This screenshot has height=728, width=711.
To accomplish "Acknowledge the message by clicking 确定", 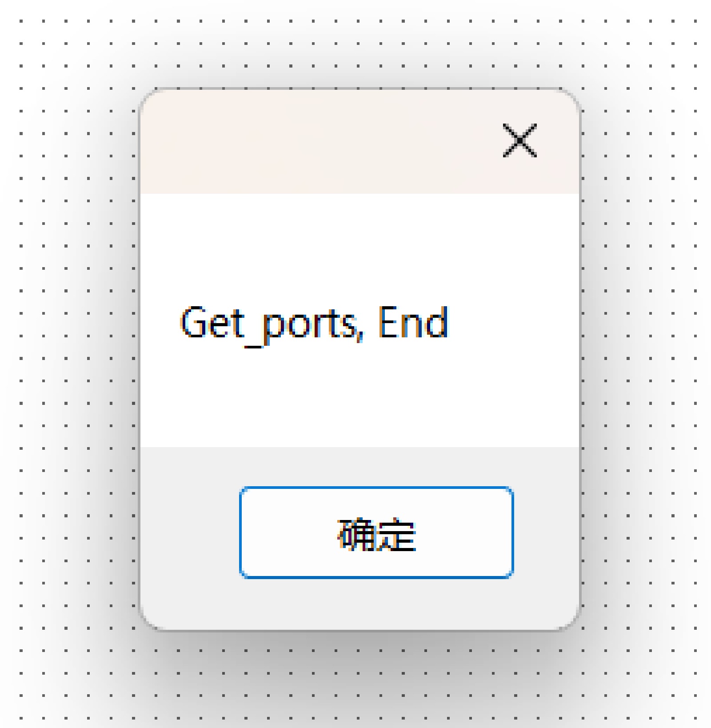I will tap(376, 532).
